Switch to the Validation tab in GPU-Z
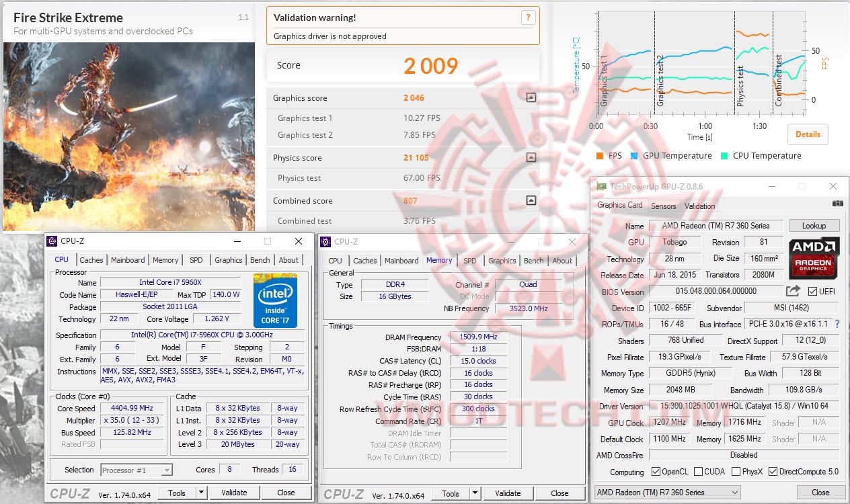The height and width of the screenshot is (504, 850). point(699,206)
